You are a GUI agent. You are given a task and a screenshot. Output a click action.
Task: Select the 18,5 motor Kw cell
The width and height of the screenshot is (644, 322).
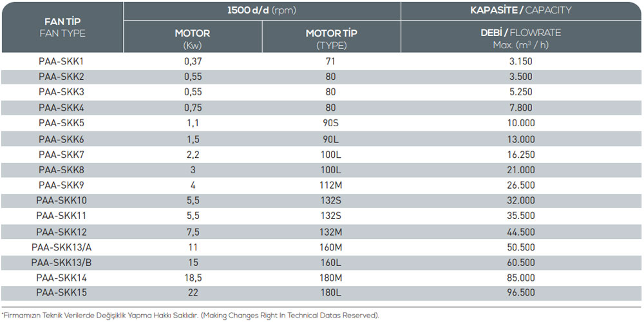click(x=193, y=278)
